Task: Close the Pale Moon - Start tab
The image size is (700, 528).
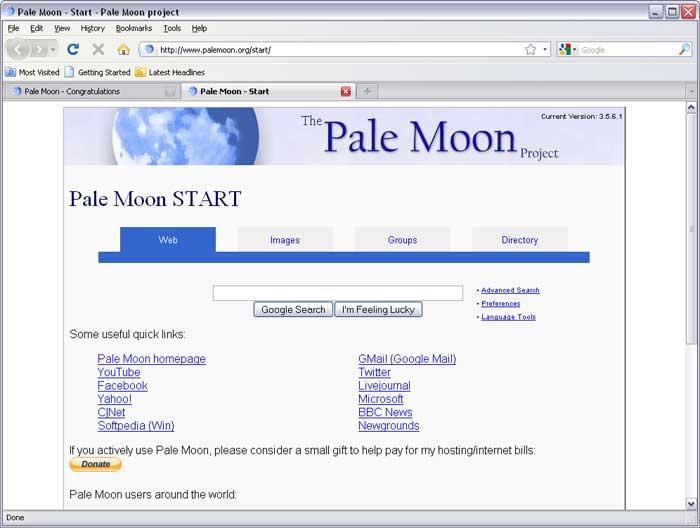Action: click(346, 91)
